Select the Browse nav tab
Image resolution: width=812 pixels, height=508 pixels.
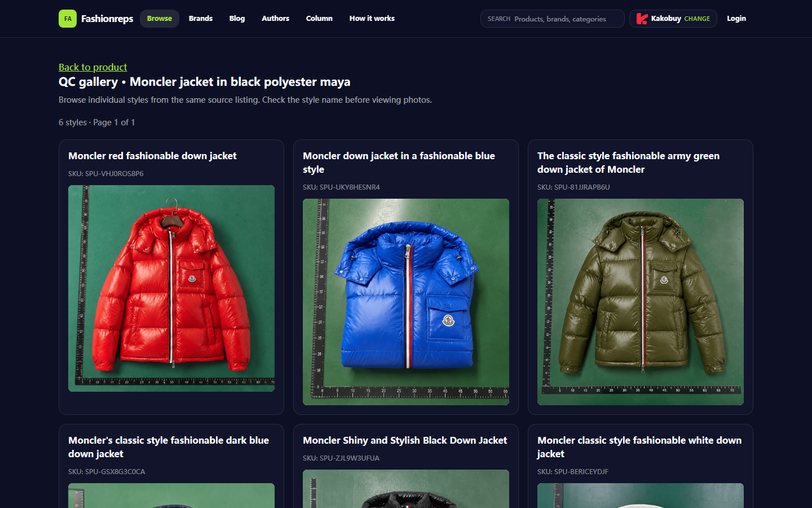(x=160, y=19)
